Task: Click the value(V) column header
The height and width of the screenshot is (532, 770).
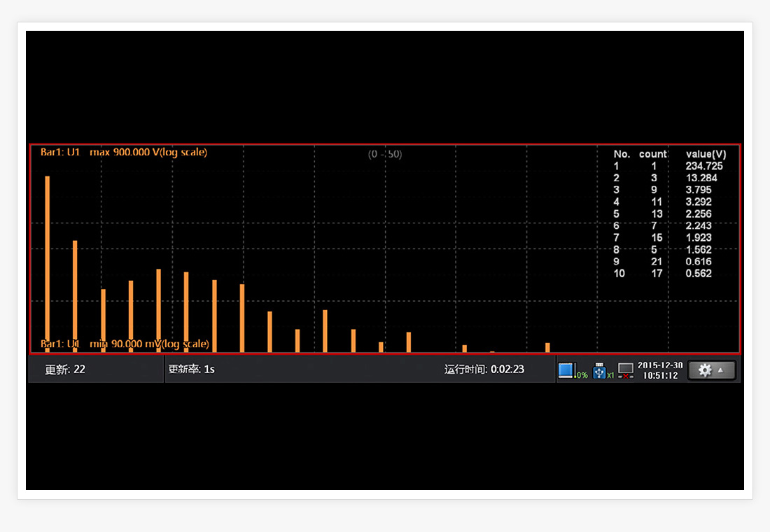Action: [706, 154]
